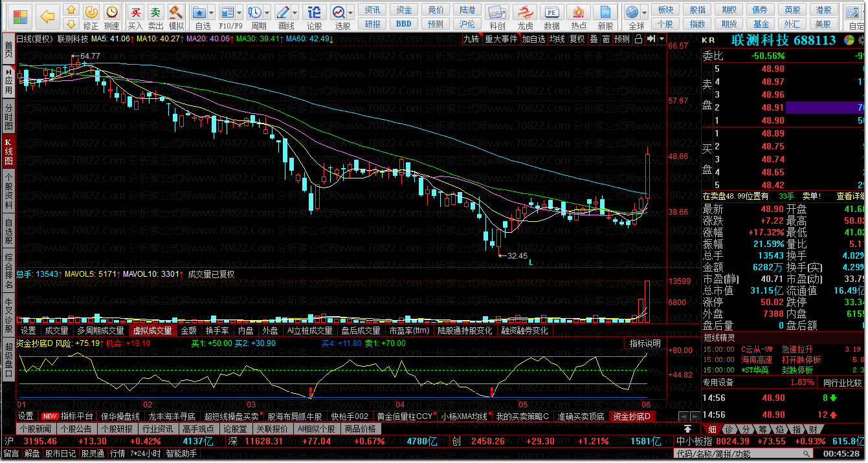Screen dimensions: 868x463
Task: Expand the 周期 period dropdown arrow
Action: (x=267, y=12)
